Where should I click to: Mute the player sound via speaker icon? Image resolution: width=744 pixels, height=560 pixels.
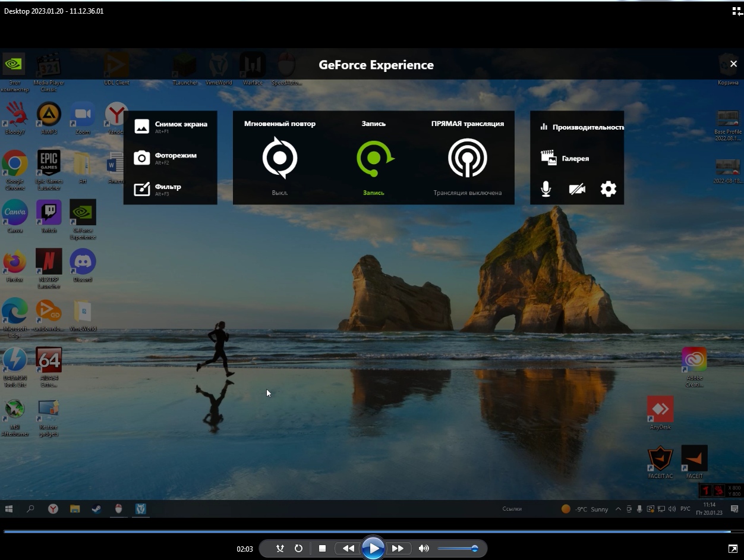[424, 549]
